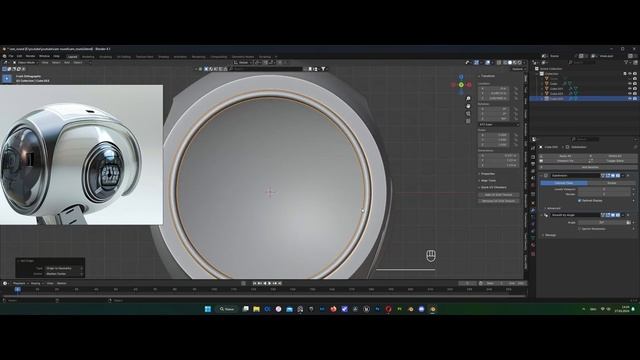Play timeline animation forward

[x=269, y=283]
